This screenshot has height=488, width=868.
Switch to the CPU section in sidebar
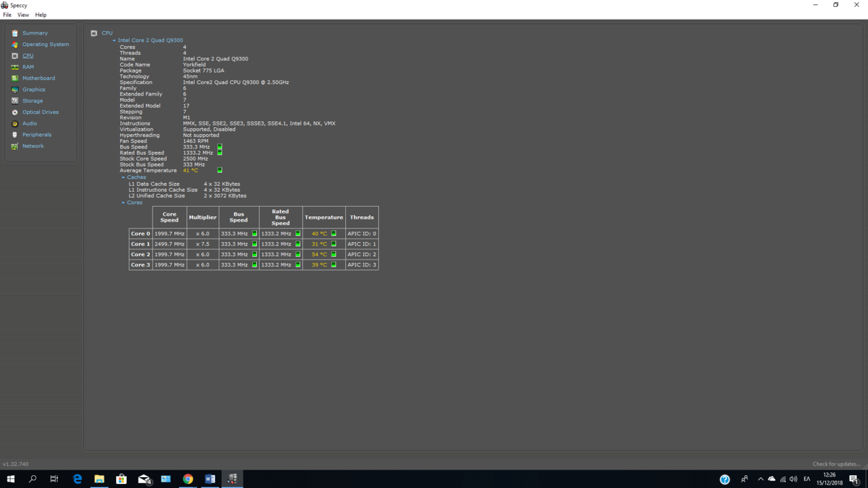[x=28, y=56]
